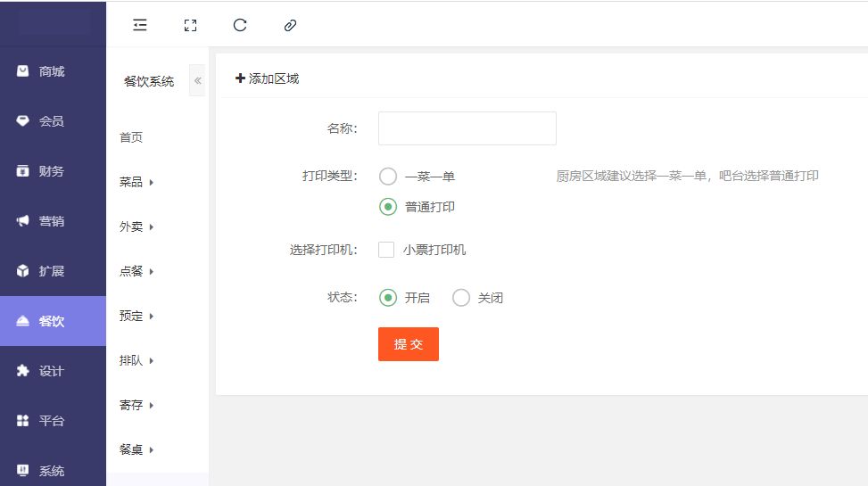Expand the 菜品 submenu
Screen dimensions: 868x486
[x=136, y=182]
